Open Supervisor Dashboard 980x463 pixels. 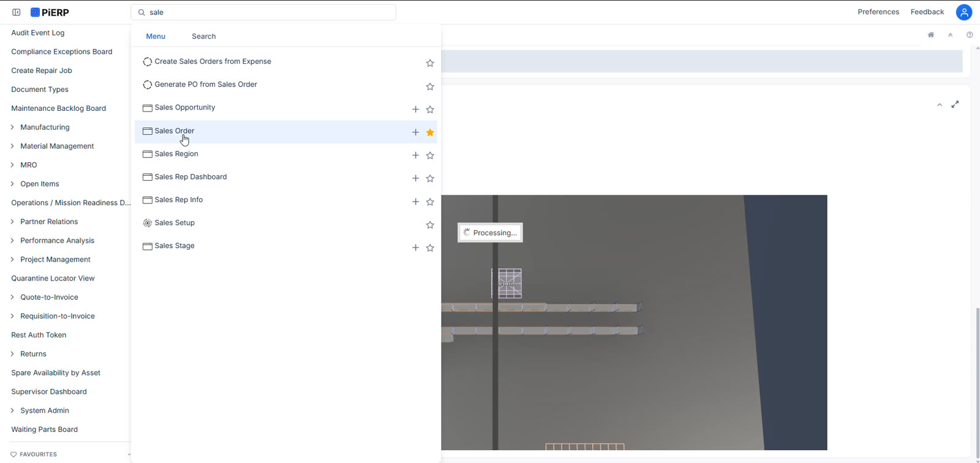pos(49,392)
